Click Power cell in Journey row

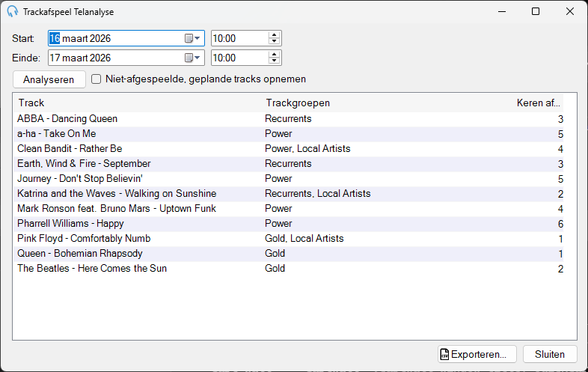[278, 179]
